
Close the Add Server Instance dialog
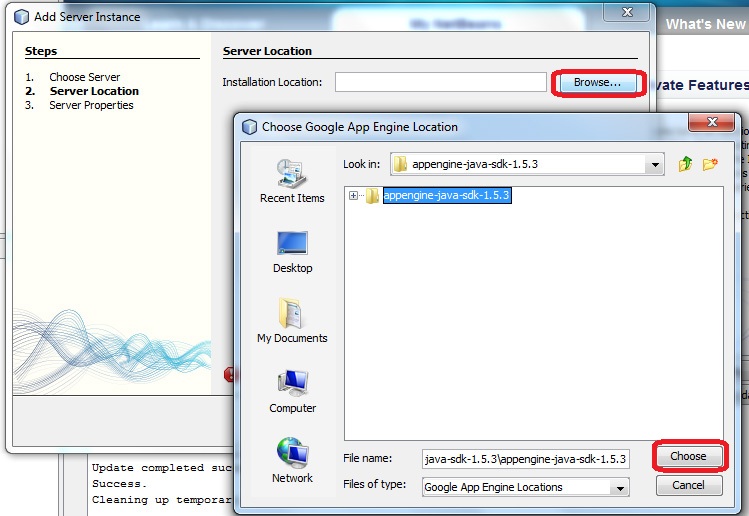point(627,12)
